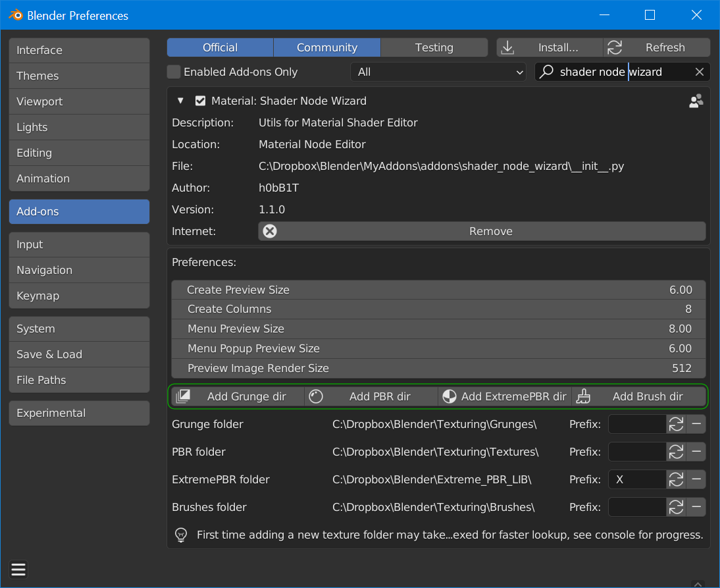Screen dimensions: 720x588
Task: Open the Animation preferences section
Action: click(x=79, y=178)
